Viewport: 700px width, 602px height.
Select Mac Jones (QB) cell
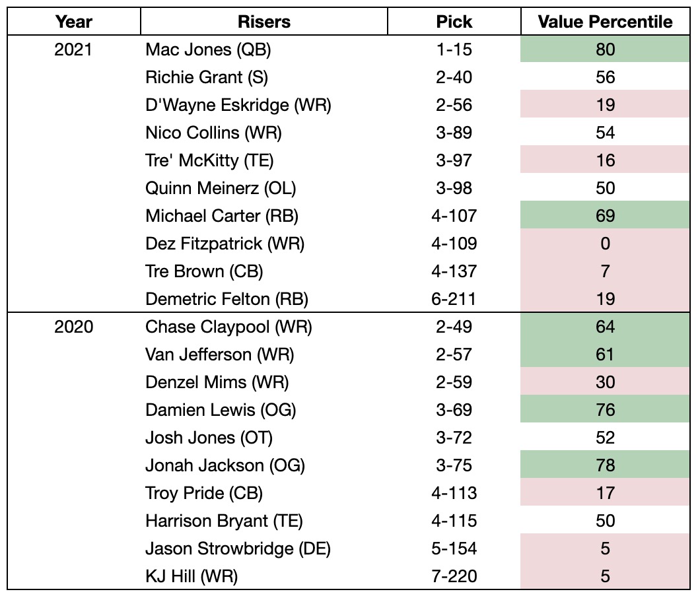[209, 50]
